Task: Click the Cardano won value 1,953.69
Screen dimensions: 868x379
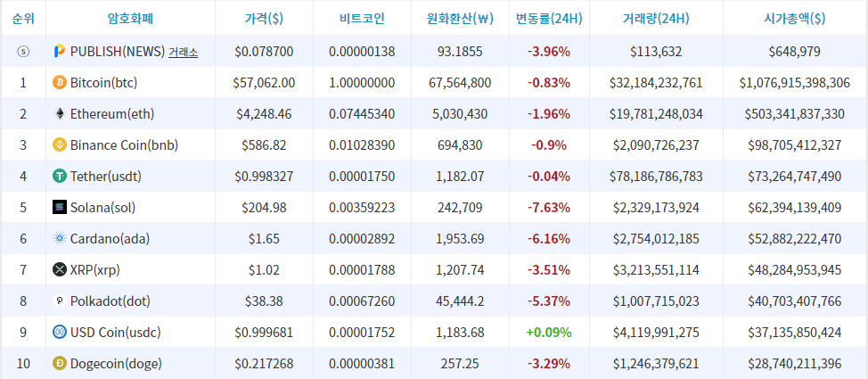Action: [460, 239]
